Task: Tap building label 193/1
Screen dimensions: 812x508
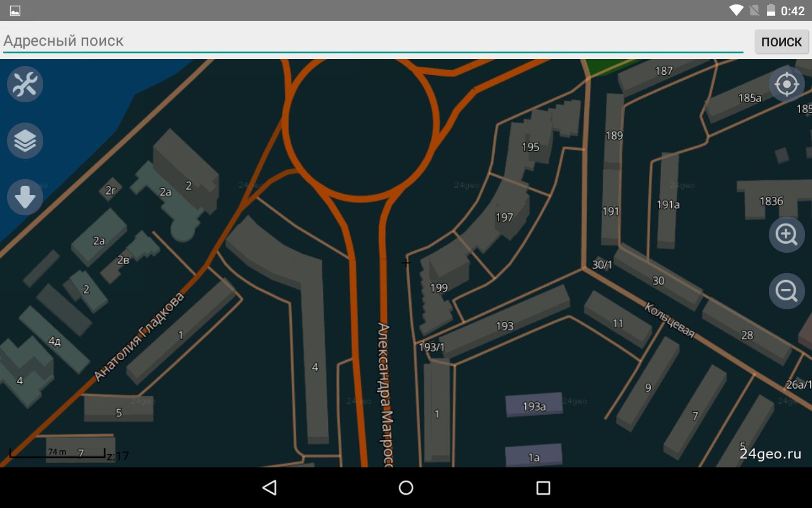Action: [432, 347]
